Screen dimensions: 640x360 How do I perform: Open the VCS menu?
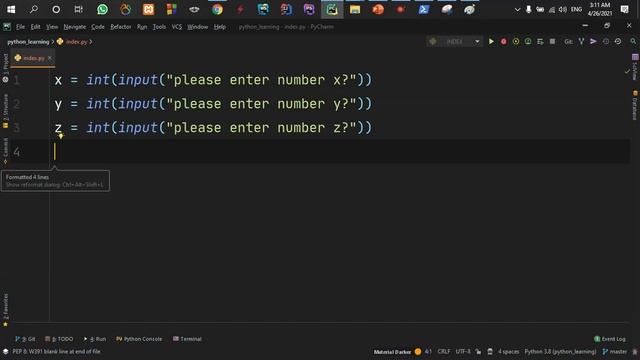(x=177, y=27)
